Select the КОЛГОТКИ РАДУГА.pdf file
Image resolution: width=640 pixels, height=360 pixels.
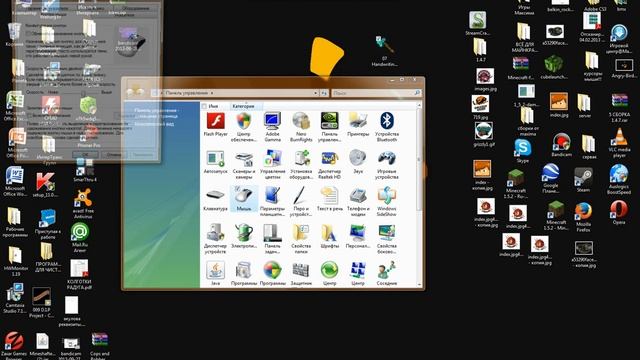click(x=79, y=275)
